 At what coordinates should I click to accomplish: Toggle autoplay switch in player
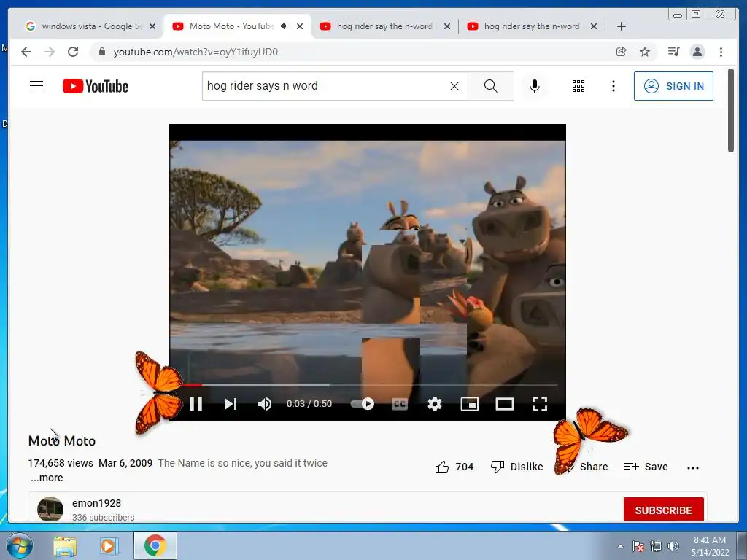[363, 404]
